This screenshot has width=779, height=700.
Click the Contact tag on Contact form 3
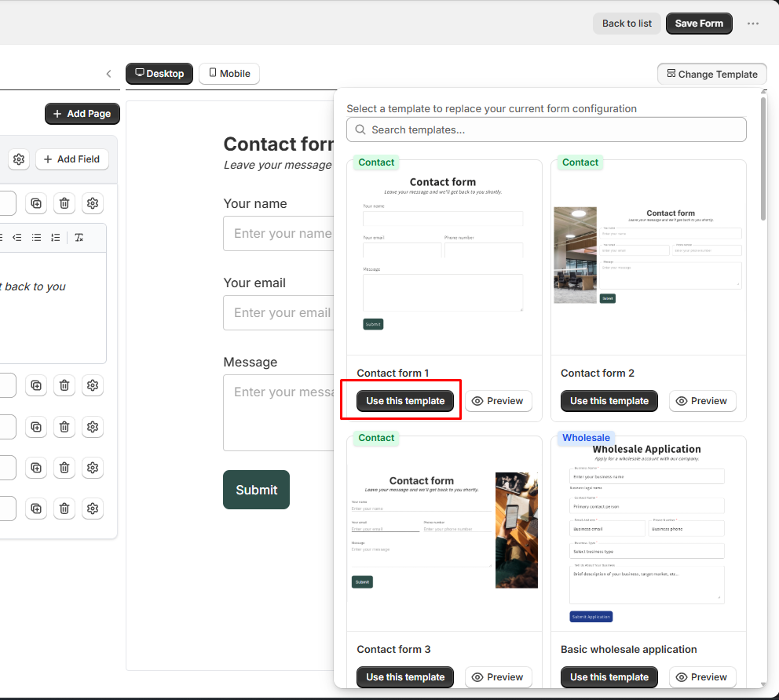(376, 438)
